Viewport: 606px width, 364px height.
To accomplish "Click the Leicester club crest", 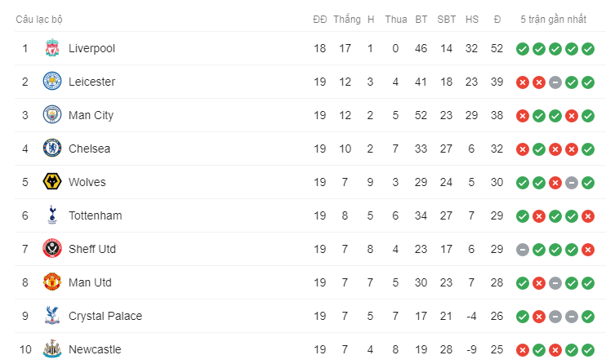I will coord(52,82).
